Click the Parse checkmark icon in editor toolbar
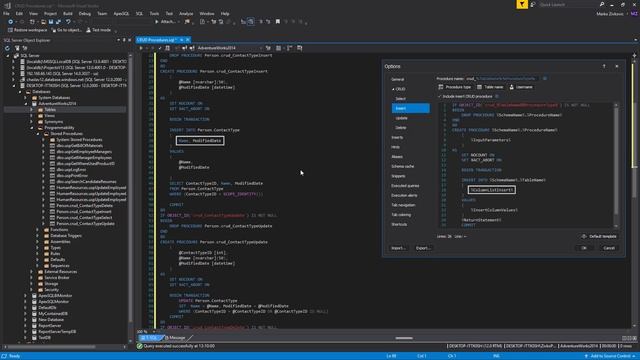Screen dimensions: 640x360 (160, 48)
